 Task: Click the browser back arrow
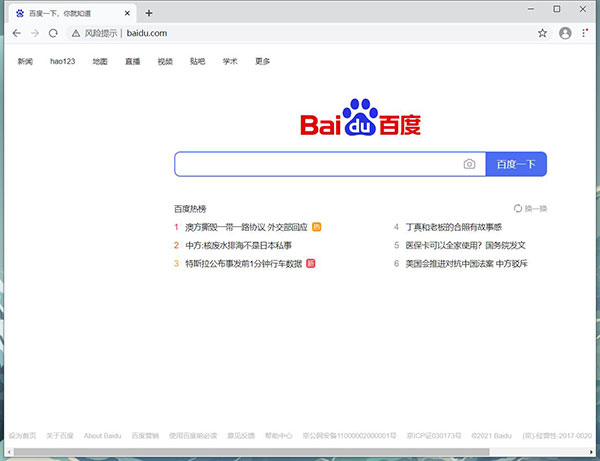coord(16,33)
